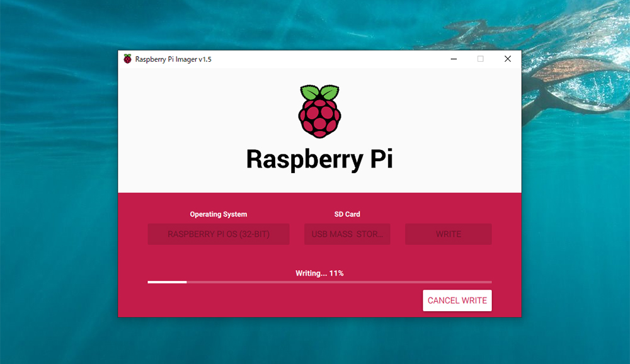630x364 pixels.
Task: Click the "Operating System" label
Action: pyautogui.click(x=219, y=214)
